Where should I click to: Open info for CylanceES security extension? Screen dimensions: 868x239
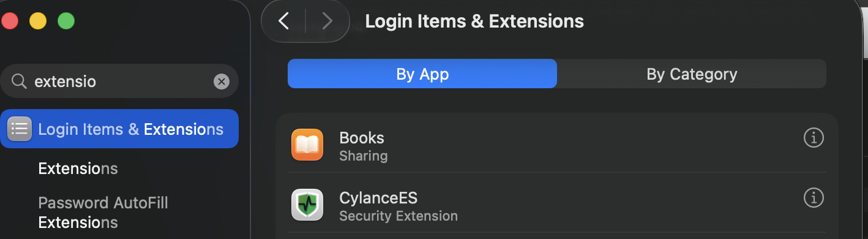[813, 198]
